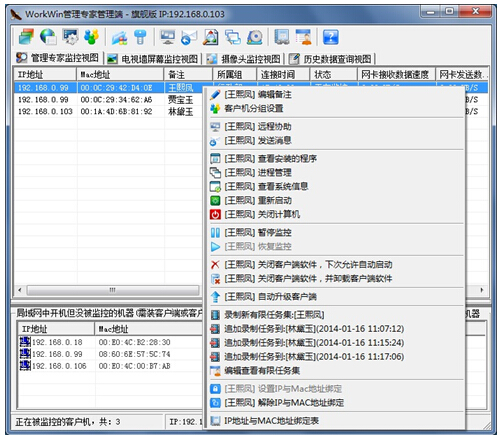Click MAC 08:60:6E:57:5C:74 in lower list
The image size is (500, 435).
click(134, 354)
